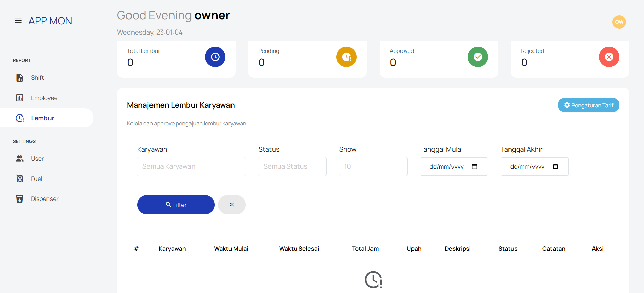Open Pengaturan Tarif settings

[588, 105]
